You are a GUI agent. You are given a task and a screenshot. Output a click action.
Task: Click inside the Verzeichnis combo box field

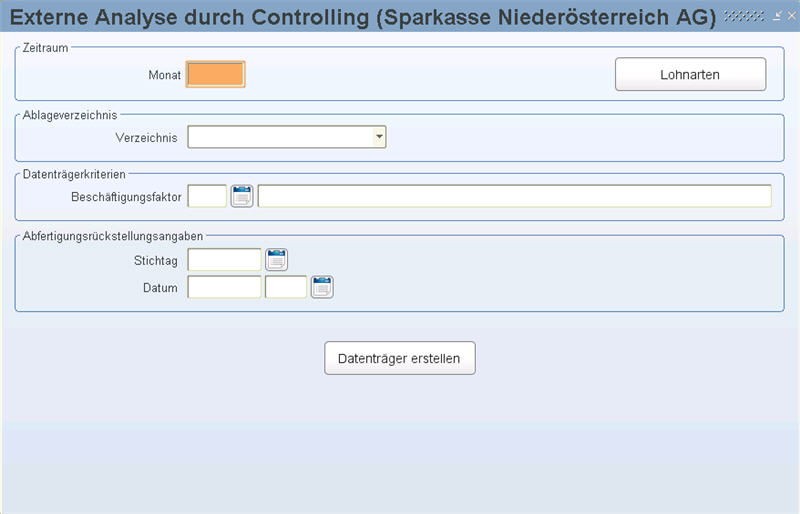click(280, 137)
